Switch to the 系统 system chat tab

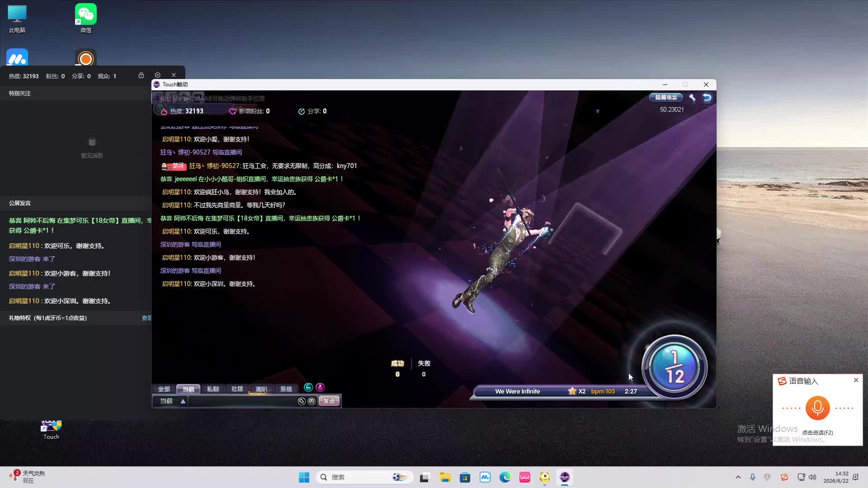(286, 389)
